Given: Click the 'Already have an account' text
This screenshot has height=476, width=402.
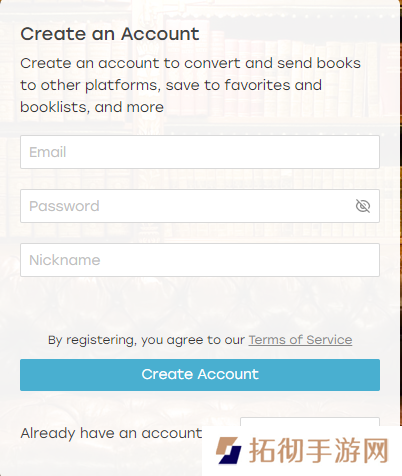Looking at the screenshot, I should 111,433.
